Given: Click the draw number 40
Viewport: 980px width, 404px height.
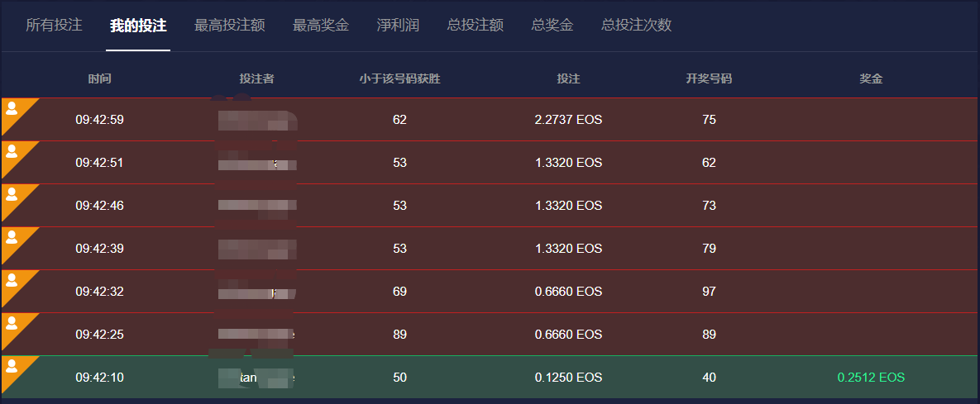Looking at the screenshot, I should [x=709, y=378].
